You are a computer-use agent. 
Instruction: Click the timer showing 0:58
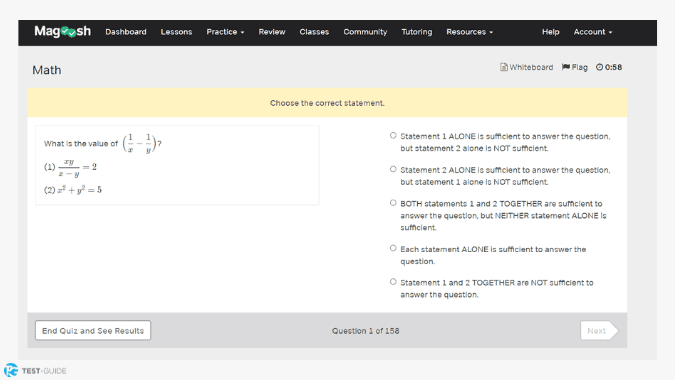[x=609, y=67]
